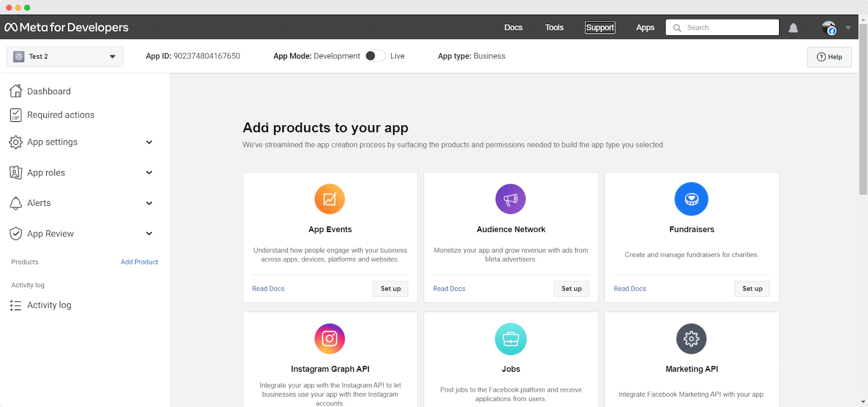Screen dimensions: 868x407
Task: Set up Fundraisers
Action: tap(752, 289)
